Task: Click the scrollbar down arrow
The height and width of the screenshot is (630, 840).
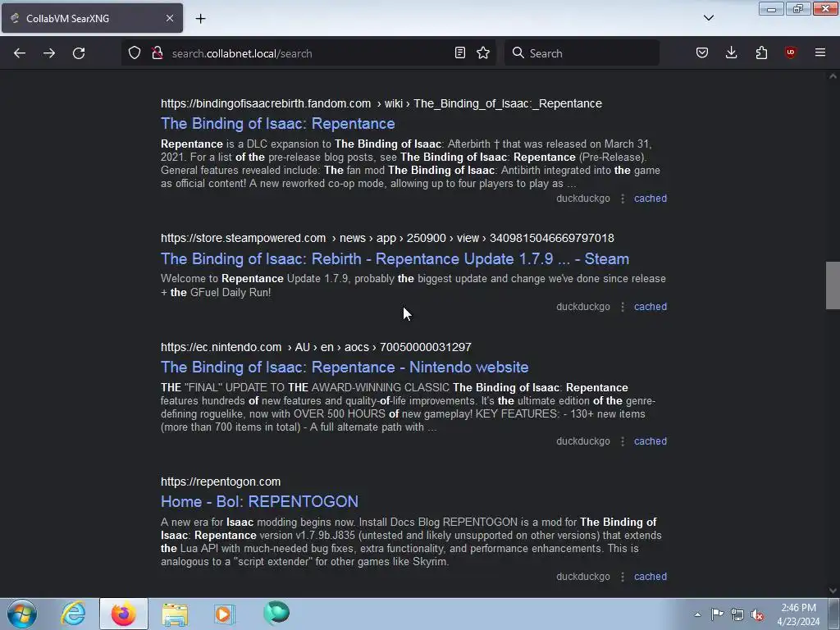Action: tap(833, 591)
